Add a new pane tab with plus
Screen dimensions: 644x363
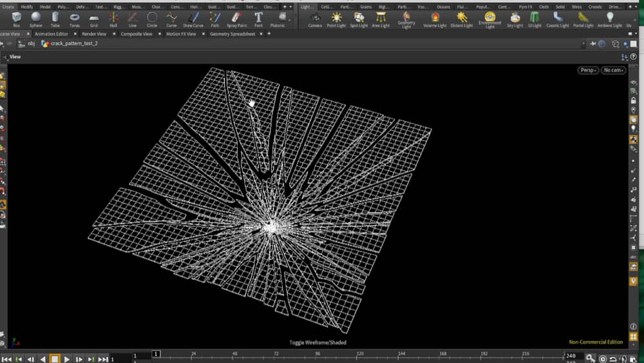tap(269, 34)
